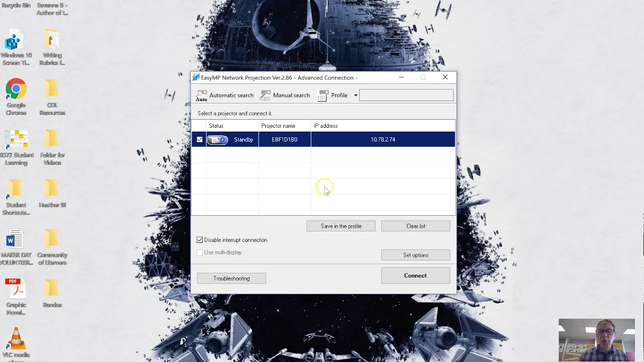
Task: Click Save in the profile button
Action: 341,226
